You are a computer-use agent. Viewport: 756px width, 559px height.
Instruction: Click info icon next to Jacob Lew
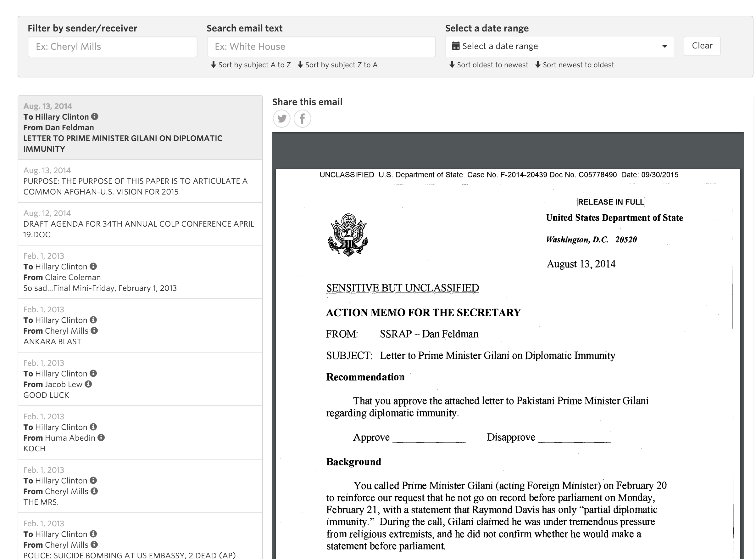[x=88, y=384]
